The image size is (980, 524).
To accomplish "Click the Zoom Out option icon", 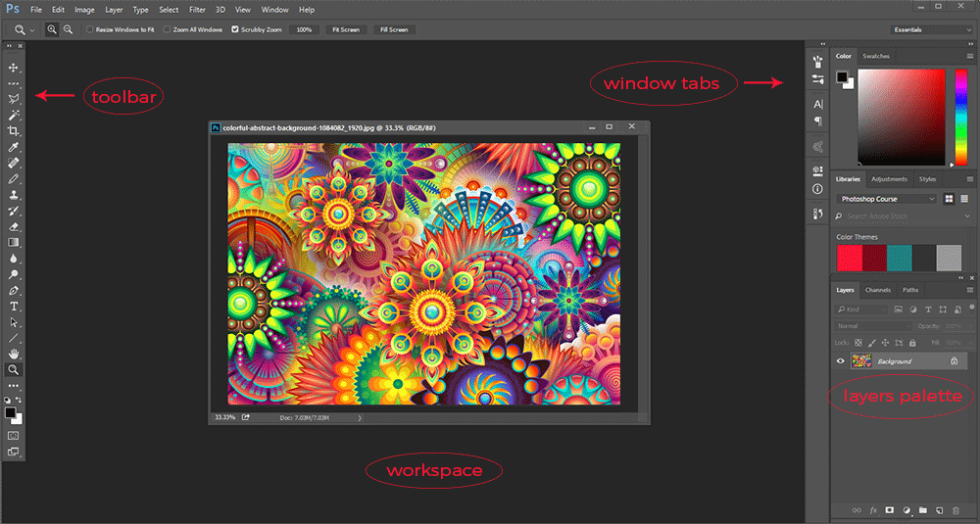I will 69,29.
